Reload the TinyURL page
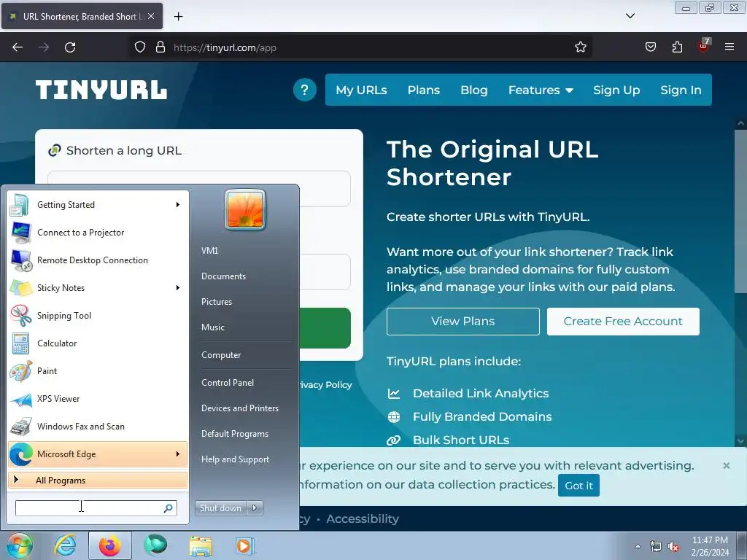 click(70, 47)
